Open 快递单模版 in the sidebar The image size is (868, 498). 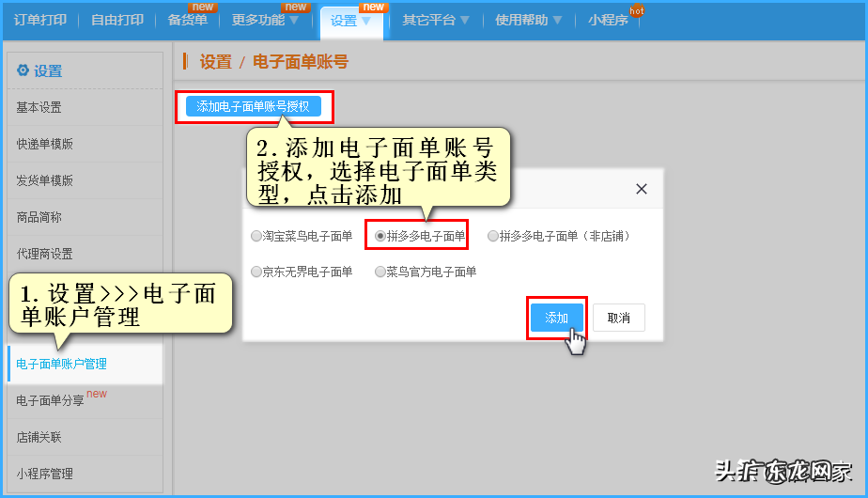coord(85,144)
